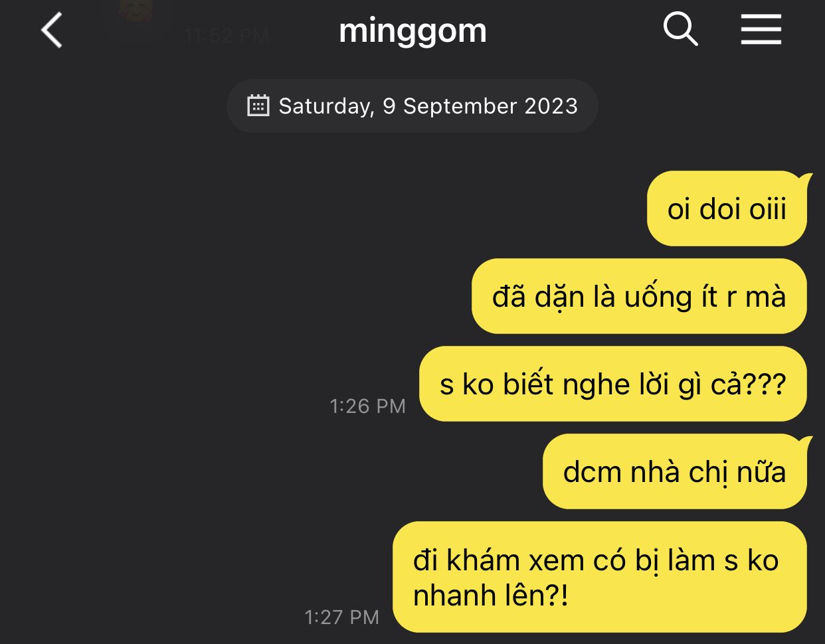
Task: Open the Saturday, 9 September 2023 date label
Action: pyautogui.click(x=412, y=106)
